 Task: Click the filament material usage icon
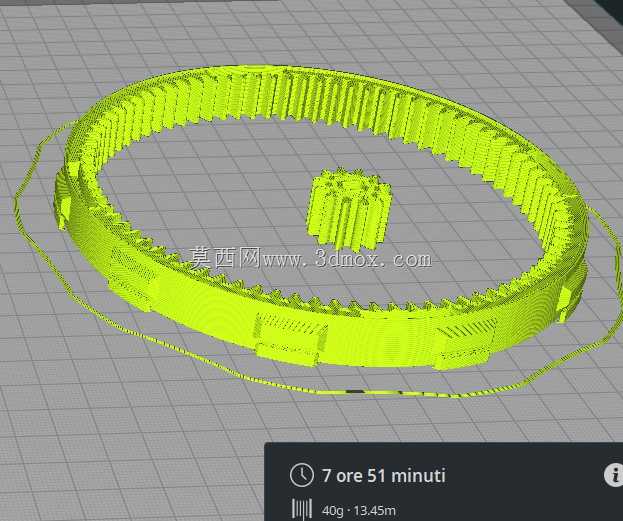coord(302,509)
